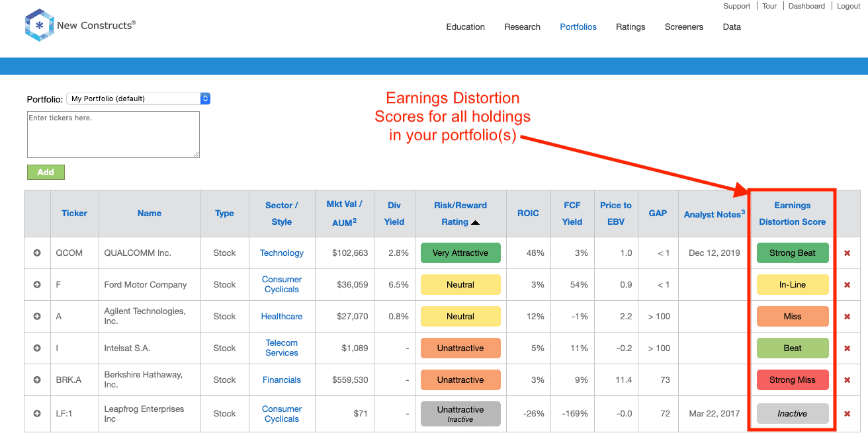Click Ford's Neutral rating badge
Image resolution: width=868 pixels, height=437 pixels.
point(460,285)
